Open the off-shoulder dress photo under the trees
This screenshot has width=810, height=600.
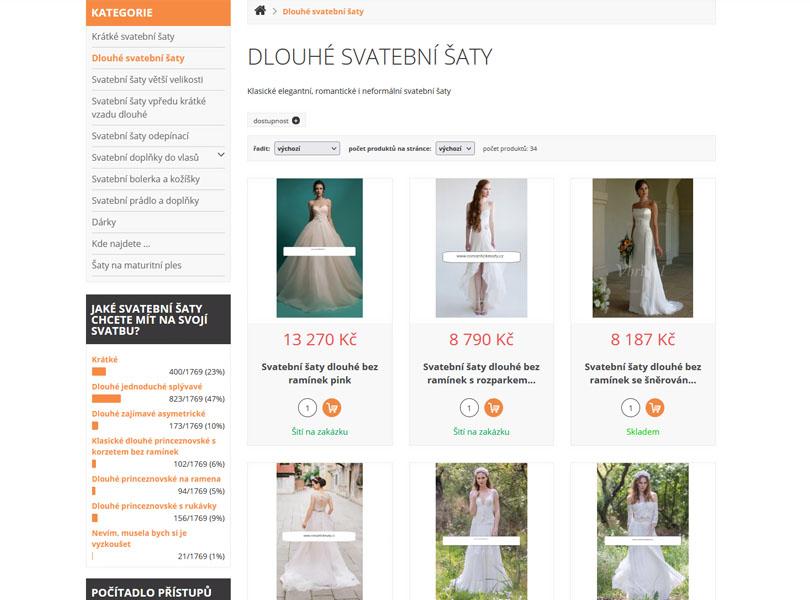(x=643, y=531)
